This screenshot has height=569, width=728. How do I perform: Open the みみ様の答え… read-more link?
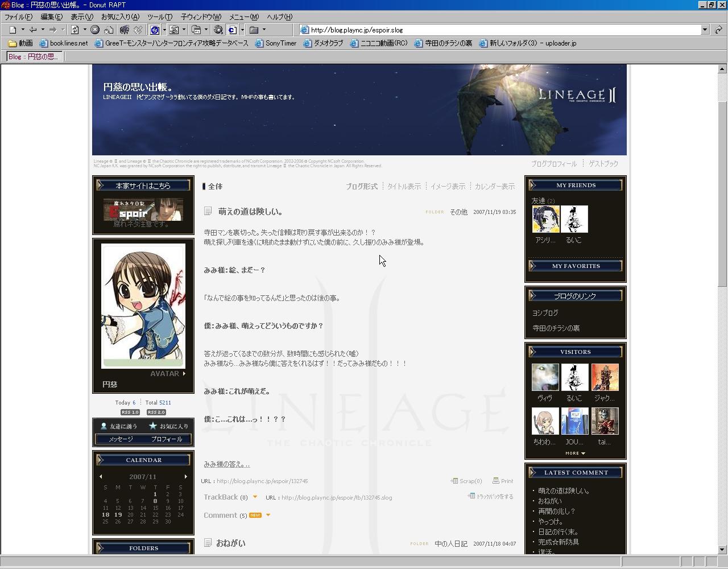[x=227, y=464]
